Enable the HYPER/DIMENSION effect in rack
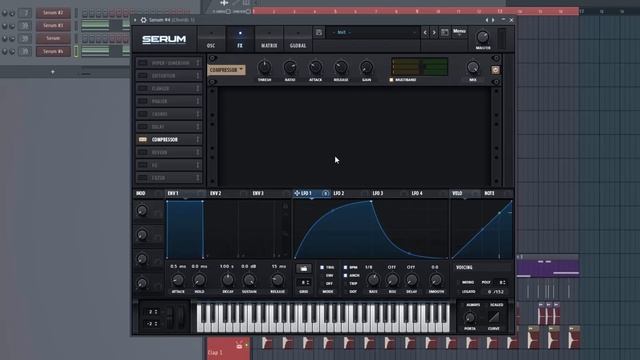Viewport: 640px width, 360px height. (142, 63)
